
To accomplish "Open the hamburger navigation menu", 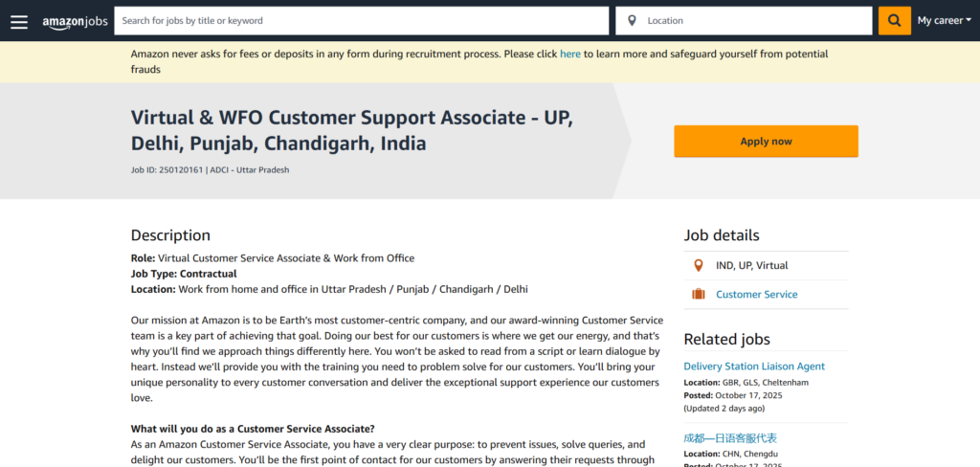I will pos(19,21).
